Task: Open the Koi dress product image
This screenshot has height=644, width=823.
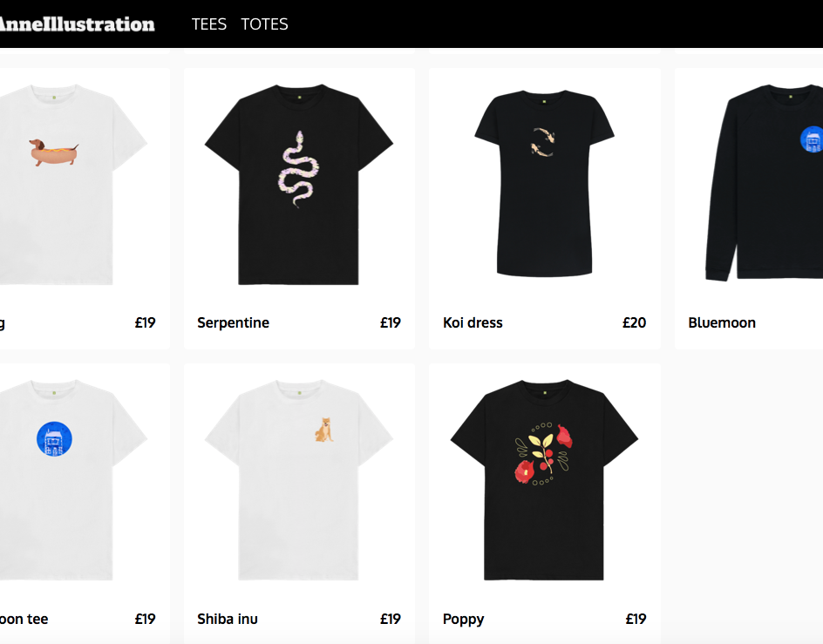Action: click(544, 184)
